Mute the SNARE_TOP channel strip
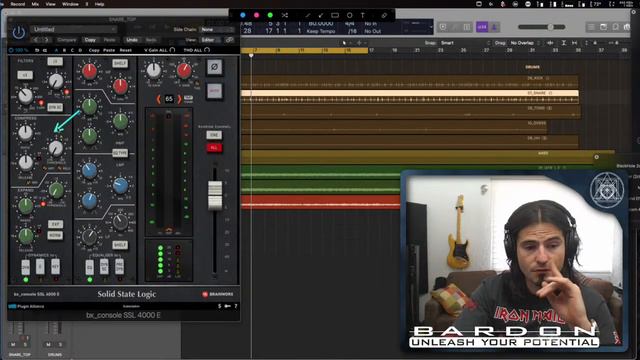Image resolution: width=640 pixels, height=360 pixels. (13, 344)
